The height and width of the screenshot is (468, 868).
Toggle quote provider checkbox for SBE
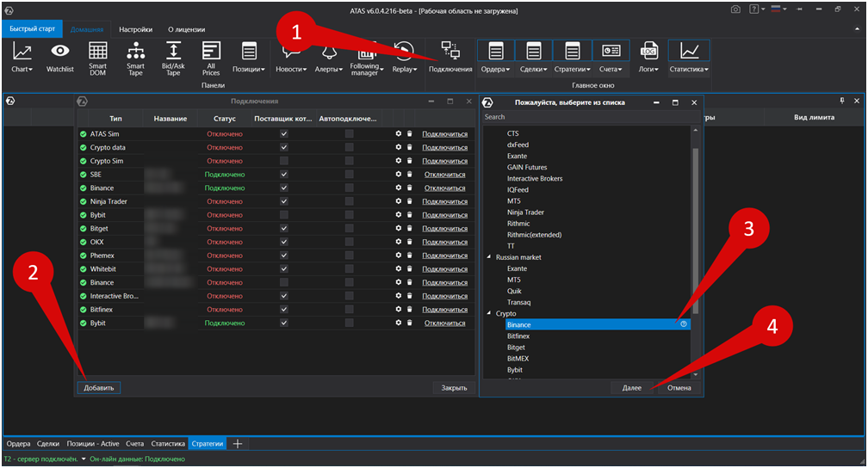click(284, 175)
